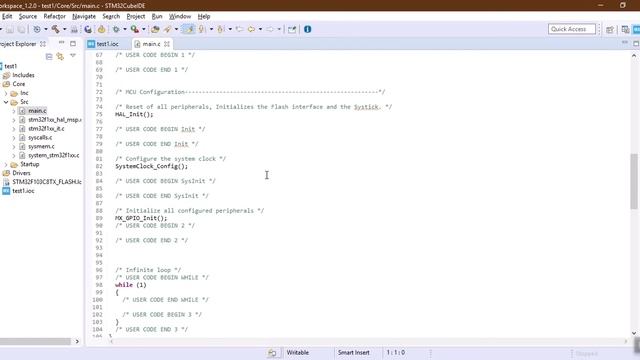Click the blue Information Center icon

pos(307,29)
